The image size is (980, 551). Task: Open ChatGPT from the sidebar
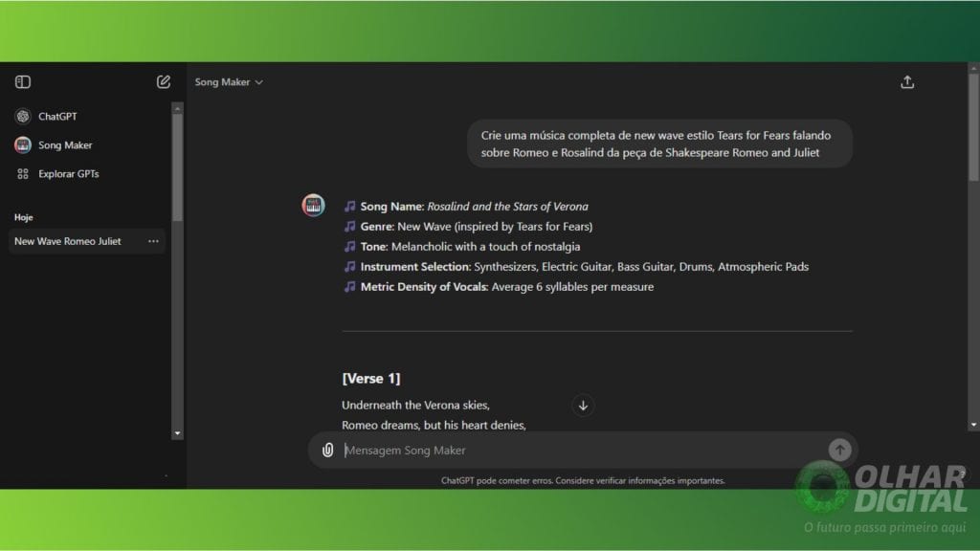point(57,117)
